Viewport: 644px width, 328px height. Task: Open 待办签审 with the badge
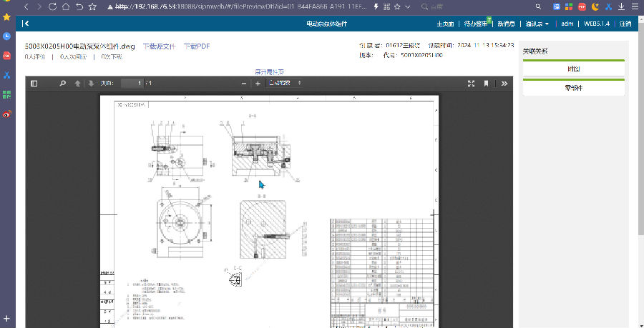coord(476,24)
